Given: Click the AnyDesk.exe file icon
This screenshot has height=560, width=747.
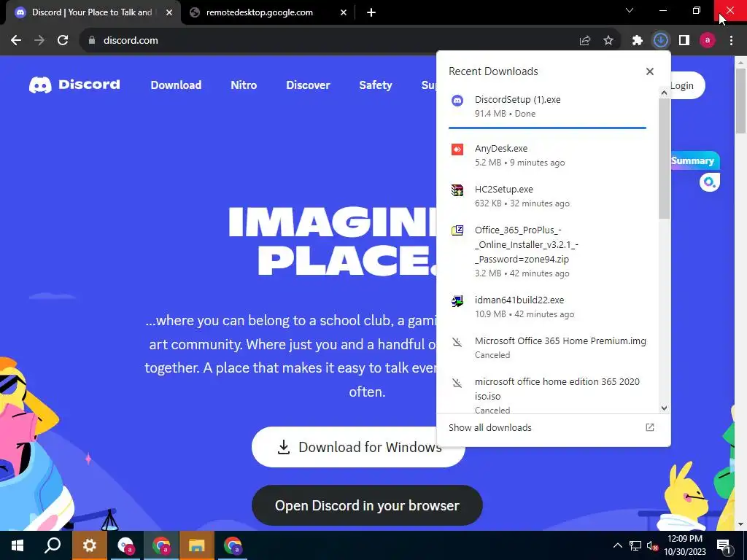Looking at the screenshot, I should 457,149.
